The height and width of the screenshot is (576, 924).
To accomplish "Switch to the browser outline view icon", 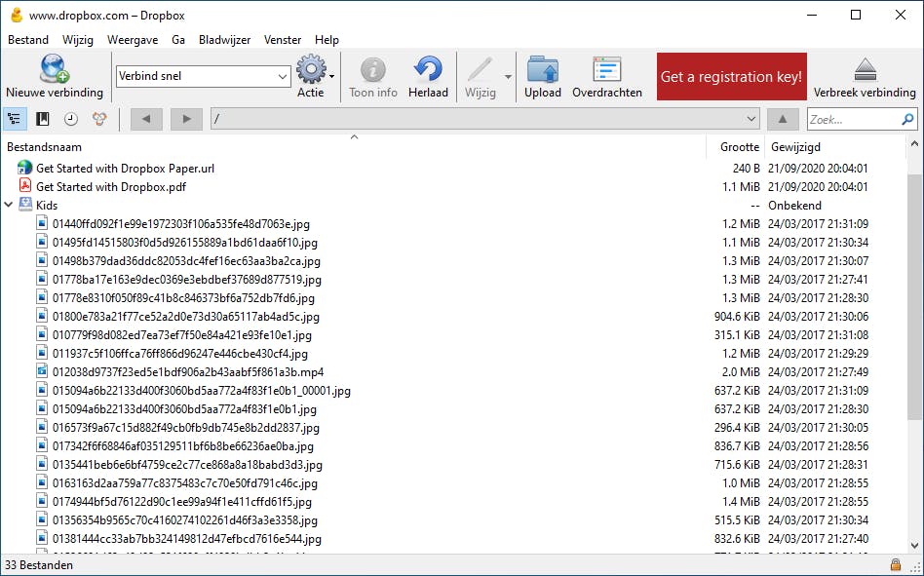I will point(15,119).
